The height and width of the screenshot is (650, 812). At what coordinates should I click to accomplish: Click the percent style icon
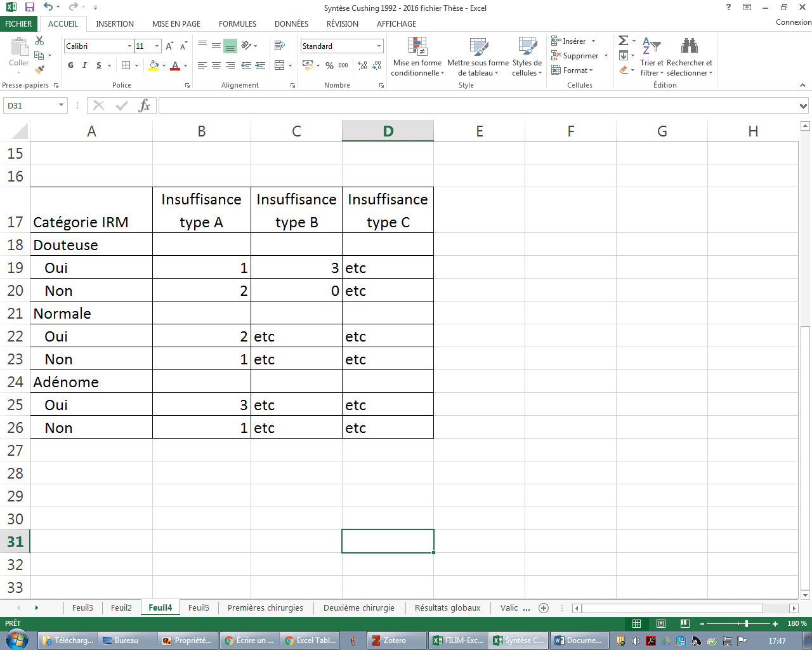(x=329, y=65)
